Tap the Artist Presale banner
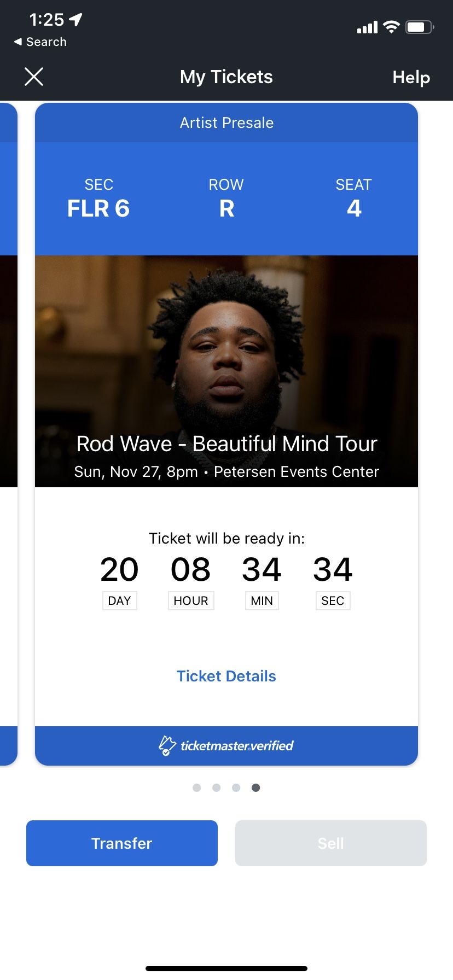Image resolution: width=453 pixels, height=980 pixels. click(x=226, y=122)
